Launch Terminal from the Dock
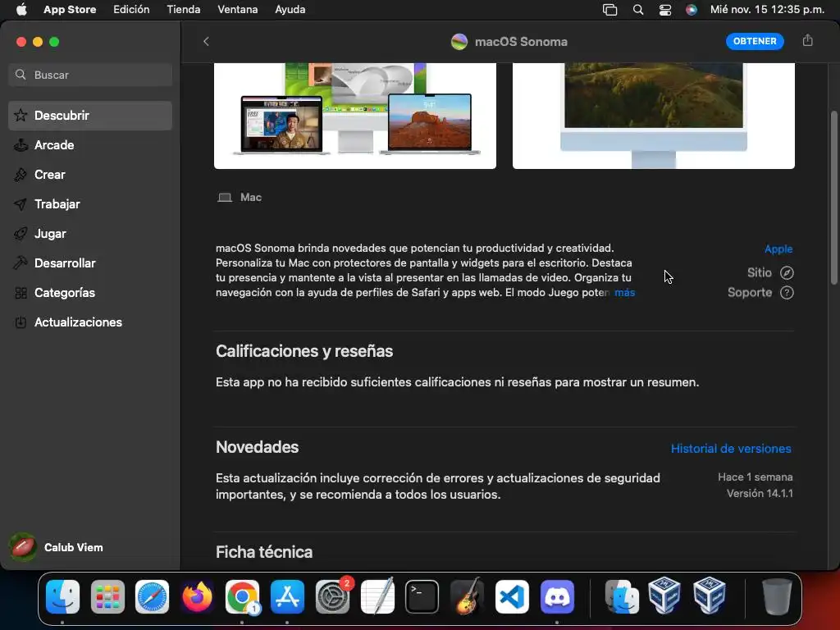This screenshot has height=630, width=840. 422,596
